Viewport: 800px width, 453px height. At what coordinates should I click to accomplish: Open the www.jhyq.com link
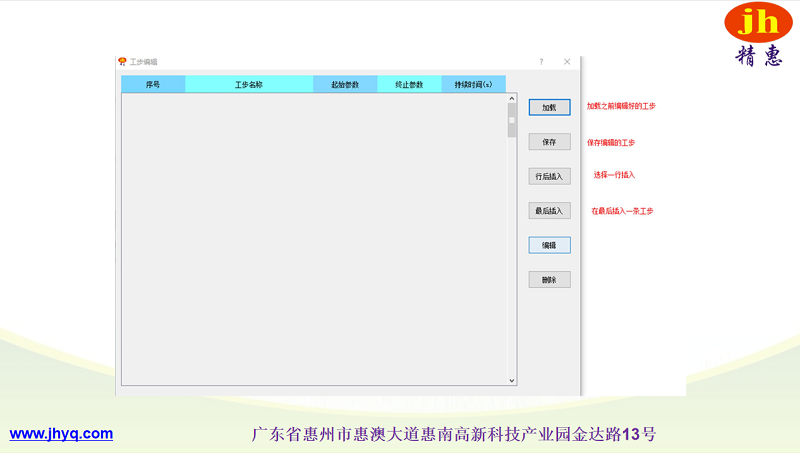click(61, 434)
